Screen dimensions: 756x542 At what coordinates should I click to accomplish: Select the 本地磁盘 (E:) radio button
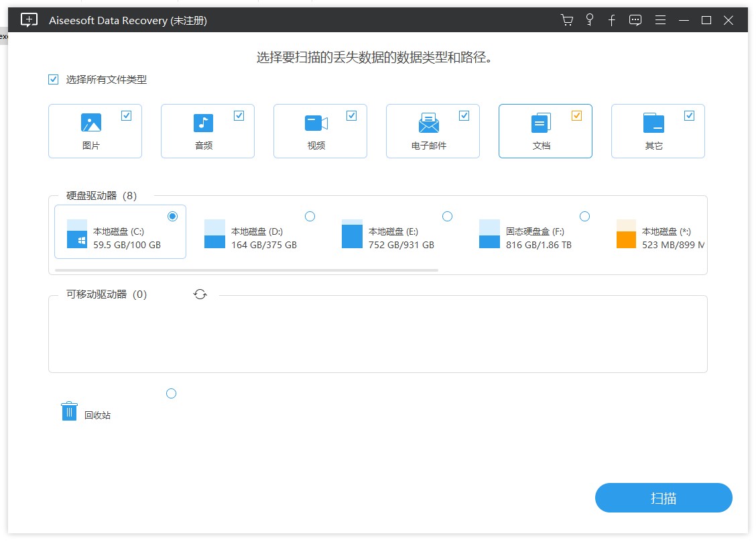click(x=448, y=216)
